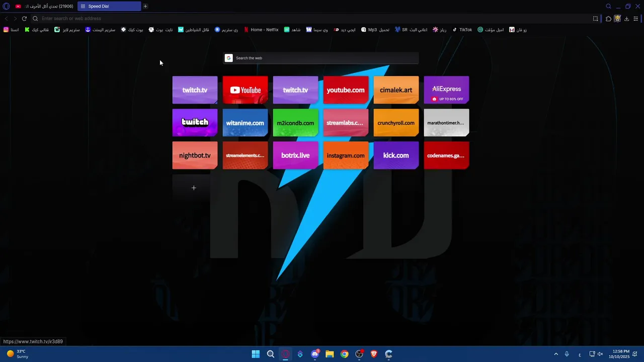Open the نايت بوت bookmark
The image size is (644, 362).
click(x=160, y=30)
